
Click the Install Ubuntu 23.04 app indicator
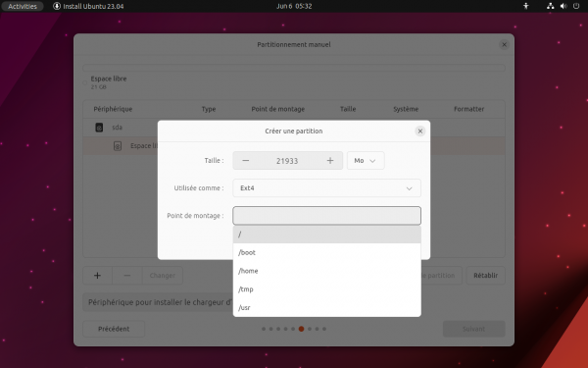coord(88,6)
